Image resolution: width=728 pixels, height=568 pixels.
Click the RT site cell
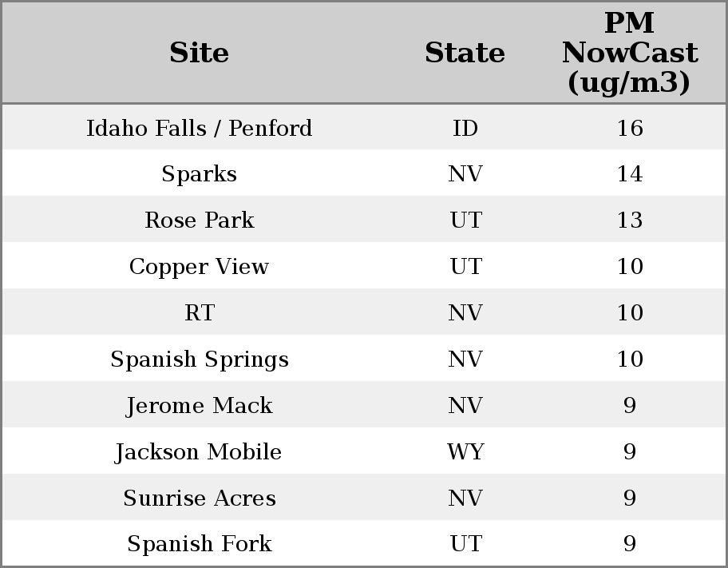tap(199, 313)
